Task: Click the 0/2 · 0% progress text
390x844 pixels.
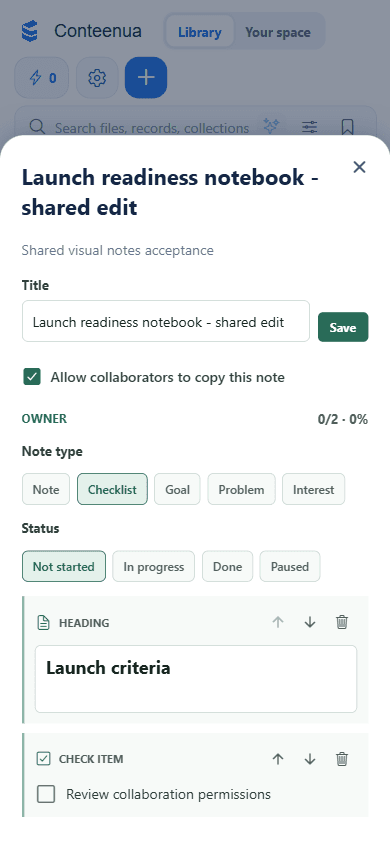Action: pos(343,419)
